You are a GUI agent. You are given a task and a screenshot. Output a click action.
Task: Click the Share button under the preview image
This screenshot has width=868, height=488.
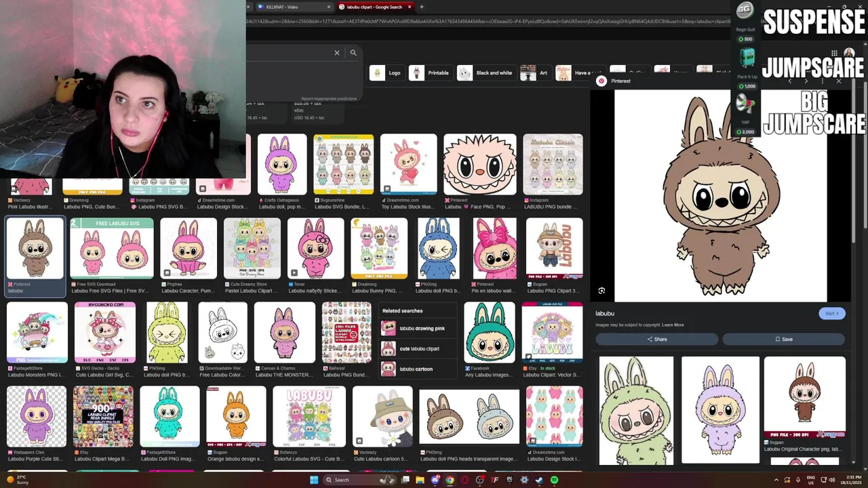click(656, 339)
